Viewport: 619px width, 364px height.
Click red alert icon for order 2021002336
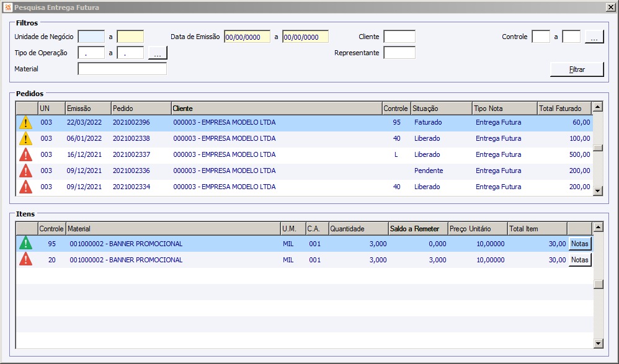coord(25,171)
